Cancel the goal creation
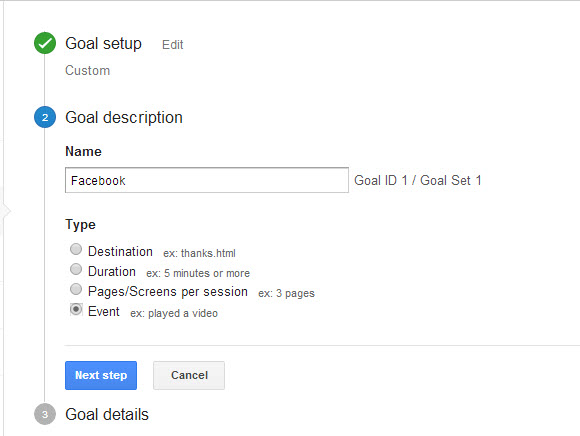The width and height of the screenshot is (580, 436). click(189, 375)
